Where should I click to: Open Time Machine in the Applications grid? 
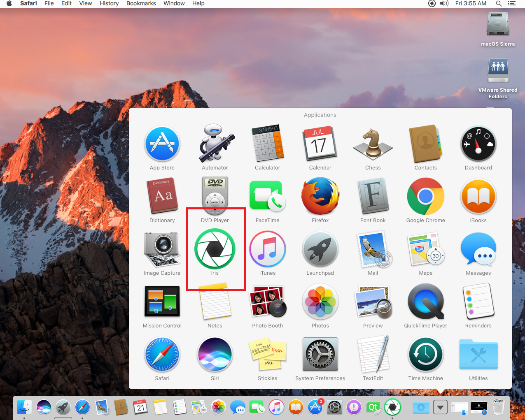tap(426, 355)
